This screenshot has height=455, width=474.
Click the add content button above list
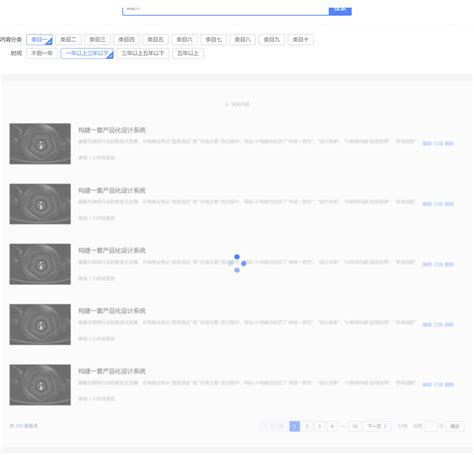click(x=237, y=104)
